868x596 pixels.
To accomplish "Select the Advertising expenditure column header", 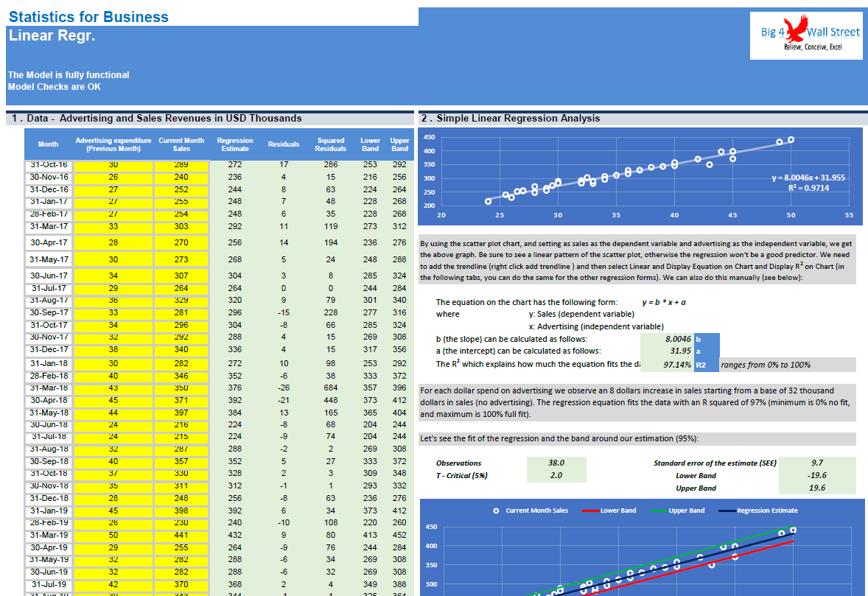I will (x=113, y=144).
